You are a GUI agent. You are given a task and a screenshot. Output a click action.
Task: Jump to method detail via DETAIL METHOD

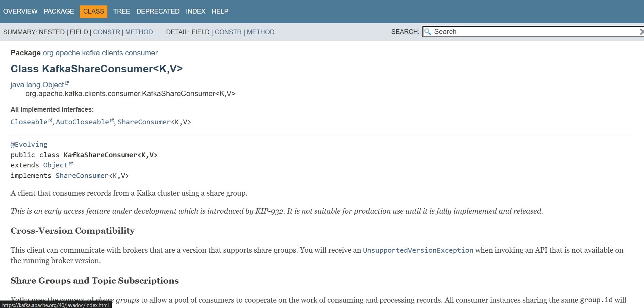(x=260, y=32)
